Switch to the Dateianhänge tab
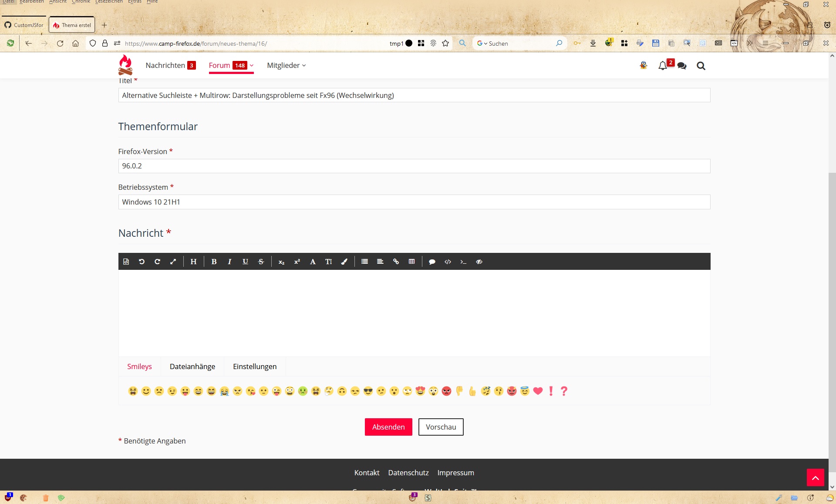 pos(192,366)
